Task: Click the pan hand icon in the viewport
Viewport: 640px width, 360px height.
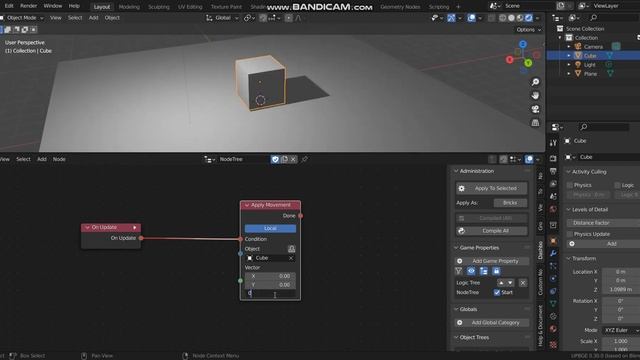Action: click(535, 96)
